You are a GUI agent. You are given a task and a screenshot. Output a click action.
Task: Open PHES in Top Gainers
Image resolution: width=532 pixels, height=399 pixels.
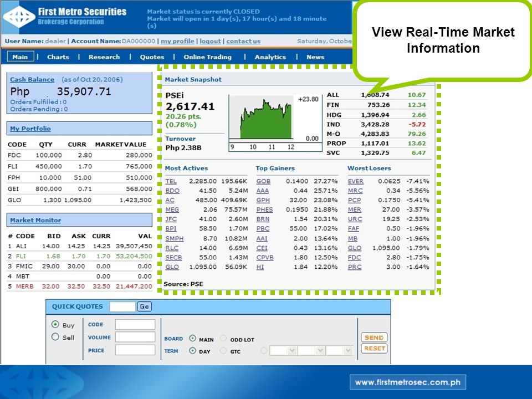[265, 210]
